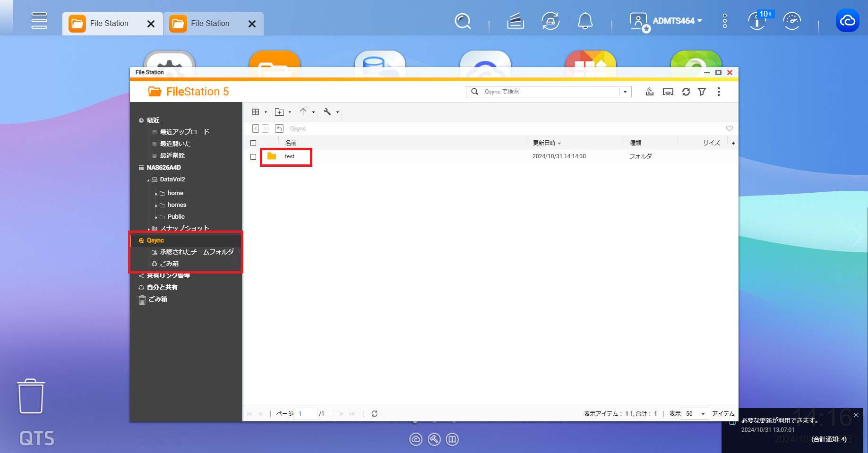This screenshot has width=868, height=453.
Task: Click the first bottom dock circular icon
Action: click(416, 440)
